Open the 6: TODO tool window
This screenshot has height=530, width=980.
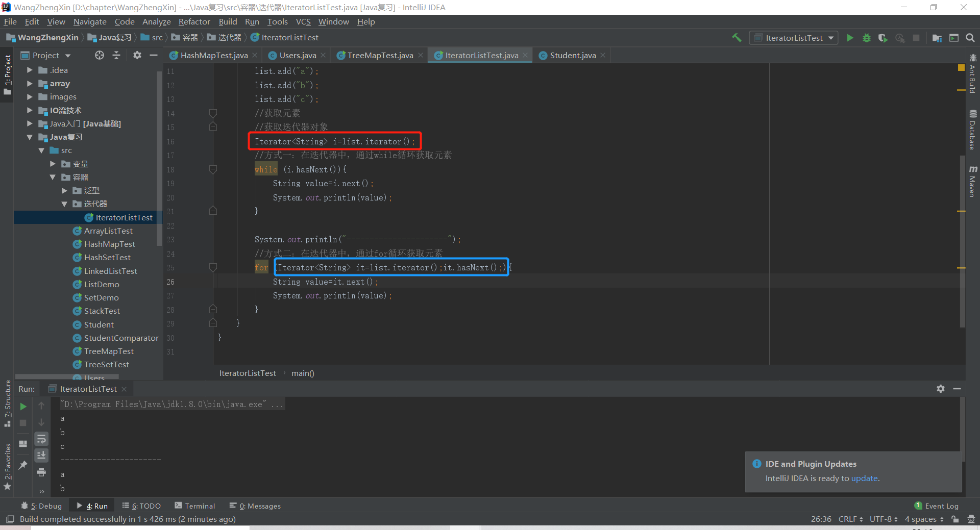click(x=141, y=506)
